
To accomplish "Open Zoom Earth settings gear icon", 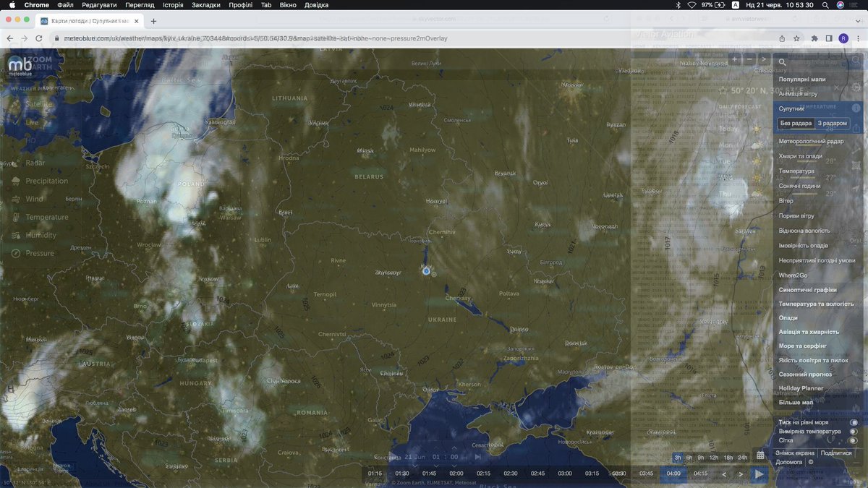I will 856,87.
